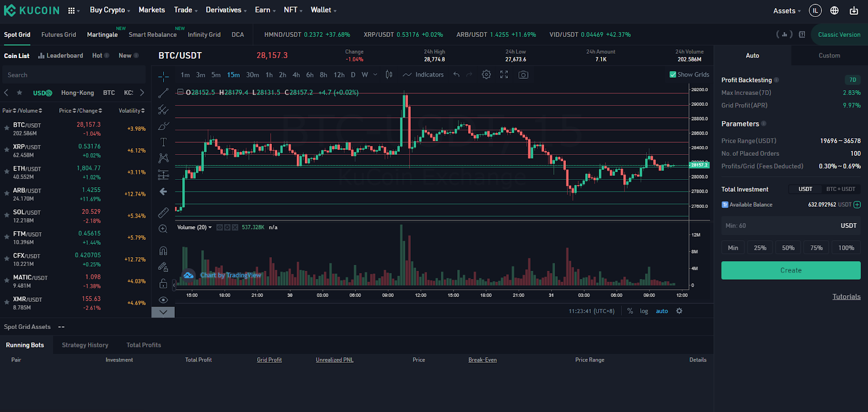Viewport: 868px width, 412px height.
Task: Undo the last chart action
Action: click(x=456, y=75)
